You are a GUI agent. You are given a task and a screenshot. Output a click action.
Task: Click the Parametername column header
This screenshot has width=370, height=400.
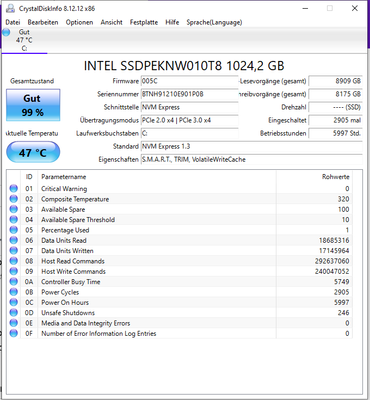(64, 177)
